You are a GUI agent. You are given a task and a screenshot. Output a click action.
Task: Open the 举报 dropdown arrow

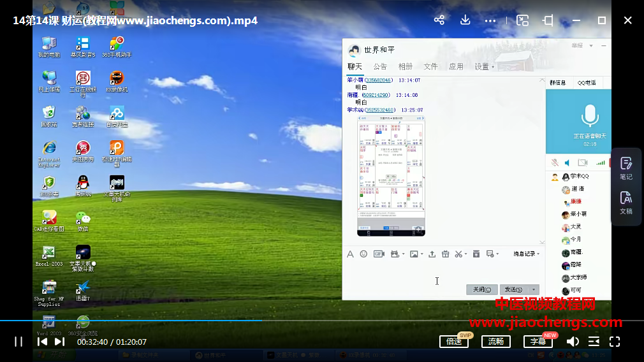[x=591, y=45]
